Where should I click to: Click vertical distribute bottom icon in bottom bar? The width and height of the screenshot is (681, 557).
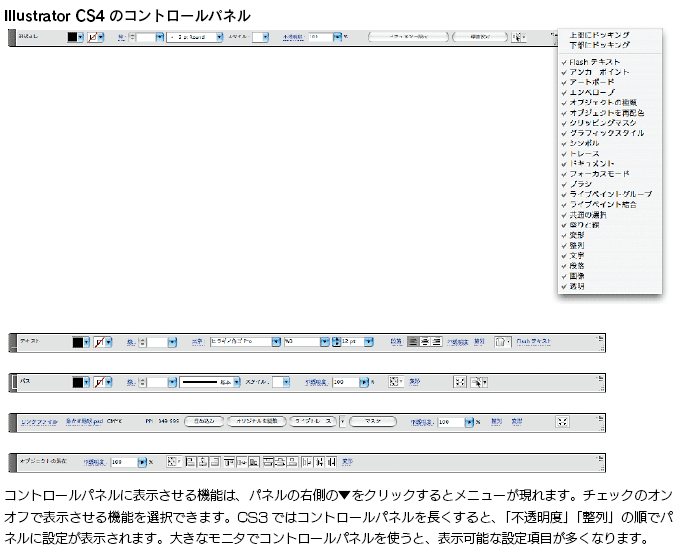click(293, 462)
